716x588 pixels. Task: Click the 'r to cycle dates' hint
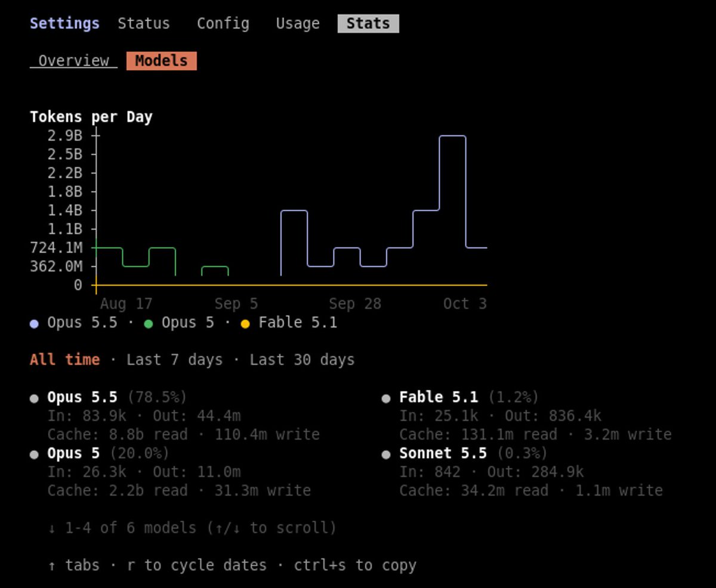196,565
